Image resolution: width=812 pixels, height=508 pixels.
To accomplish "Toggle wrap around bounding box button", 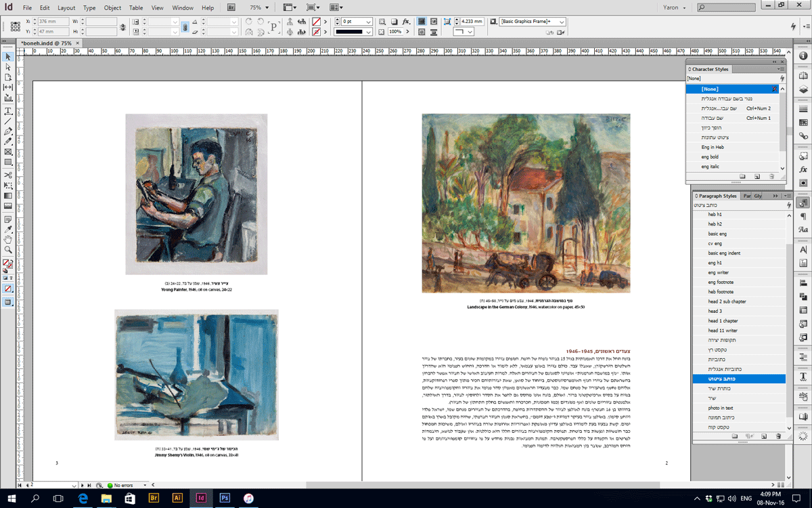I will (x=435, y=22).
